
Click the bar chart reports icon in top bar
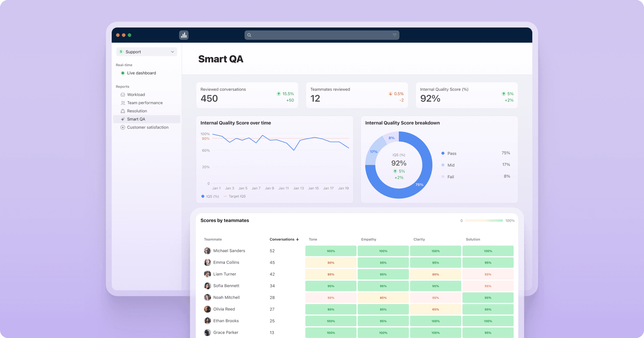pos(184,35)
